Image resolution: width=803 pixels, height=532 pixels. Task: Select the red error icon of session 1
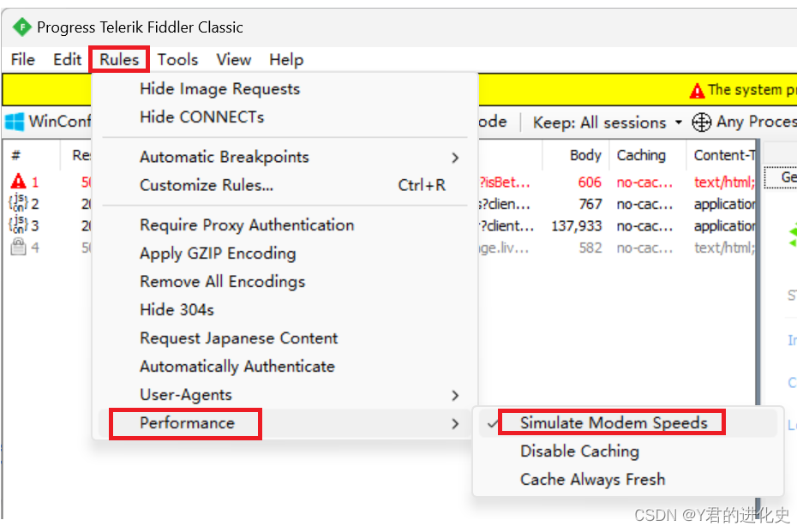[19, 182]
